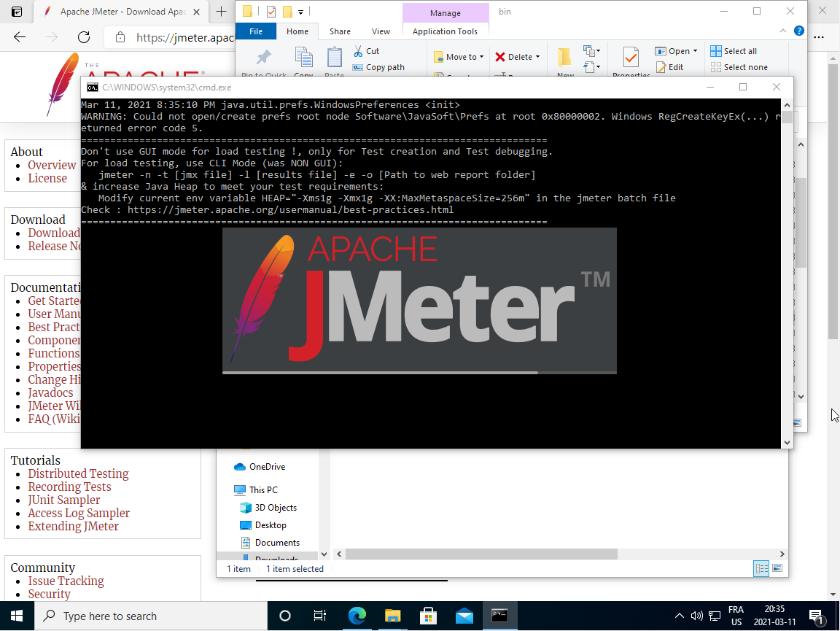Show hidden system tray icons
Viewport: 840px width, 631px height.
click(x=680, y=616)
